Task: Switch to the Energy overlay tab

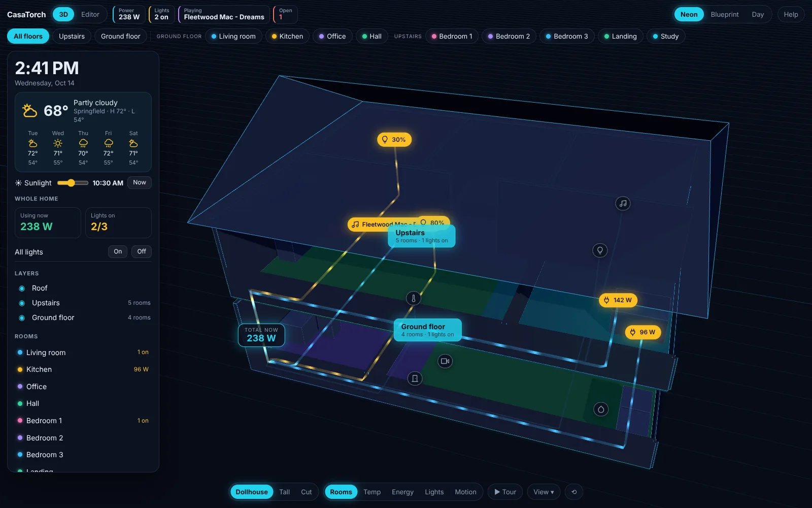Action: click(402, 492)
